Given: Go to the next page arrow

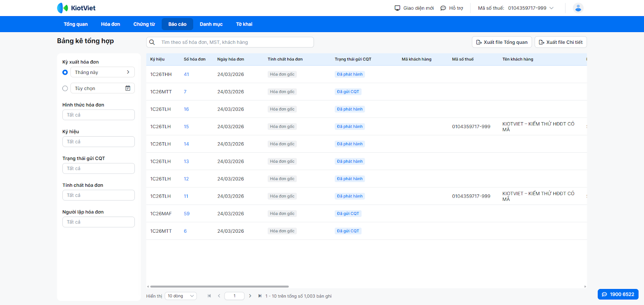Looking at the screenshot, I should pos(250,296).
